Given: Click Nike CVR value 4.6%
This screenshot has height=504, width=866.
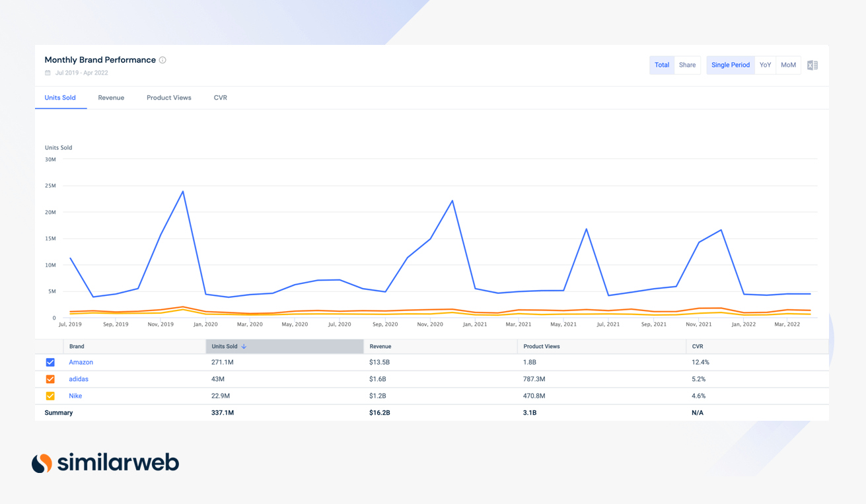Looking at the screenshot, I should click(699, 396).
